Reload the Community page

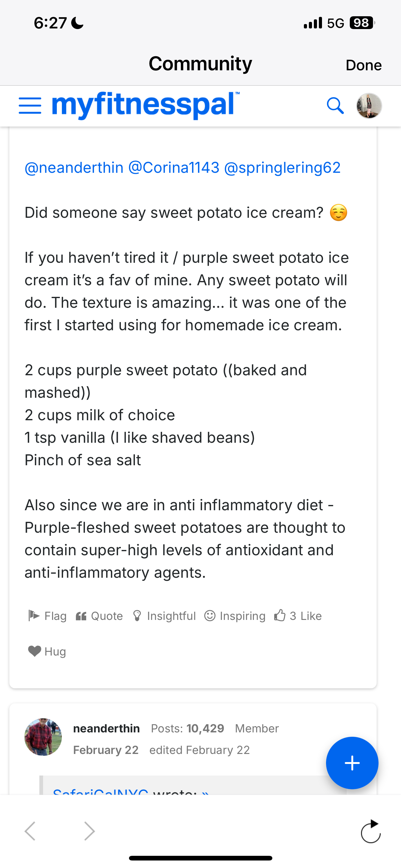pos(370,831)
